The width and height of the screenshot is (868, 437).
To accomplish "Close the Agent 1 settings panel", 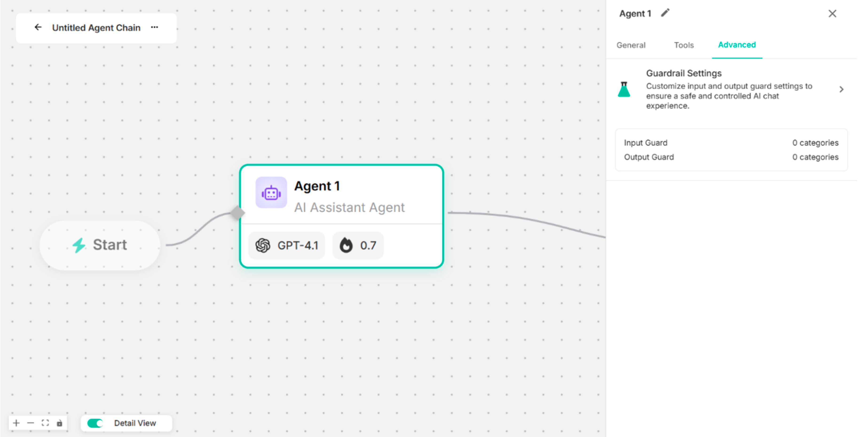I will [x=832, y=14].
